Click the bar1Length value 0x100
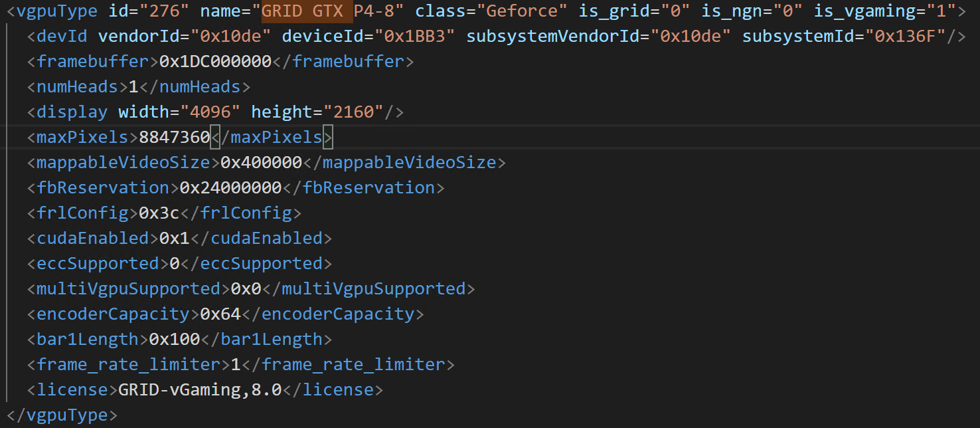980x428 pixels. coord(175,339)
